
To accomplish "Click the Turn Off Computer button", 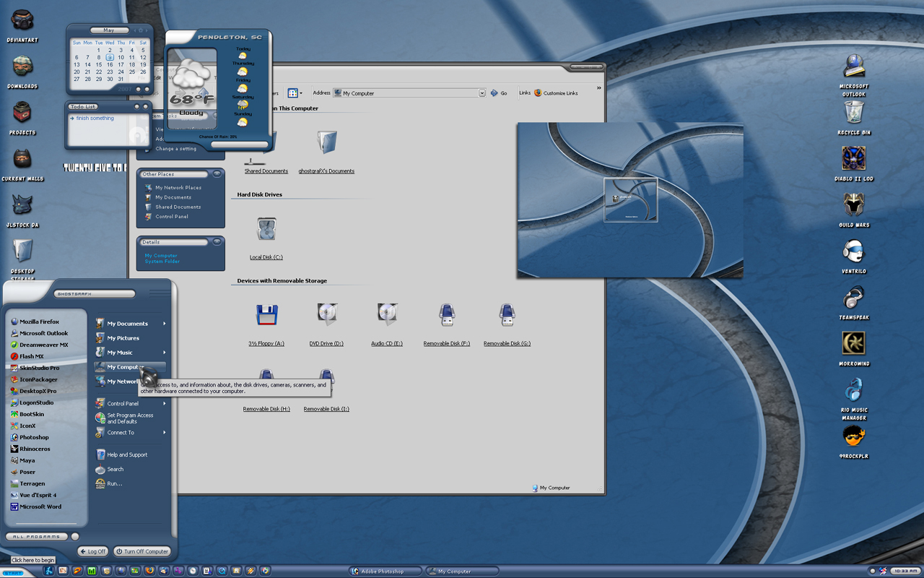I will (142, 551).
